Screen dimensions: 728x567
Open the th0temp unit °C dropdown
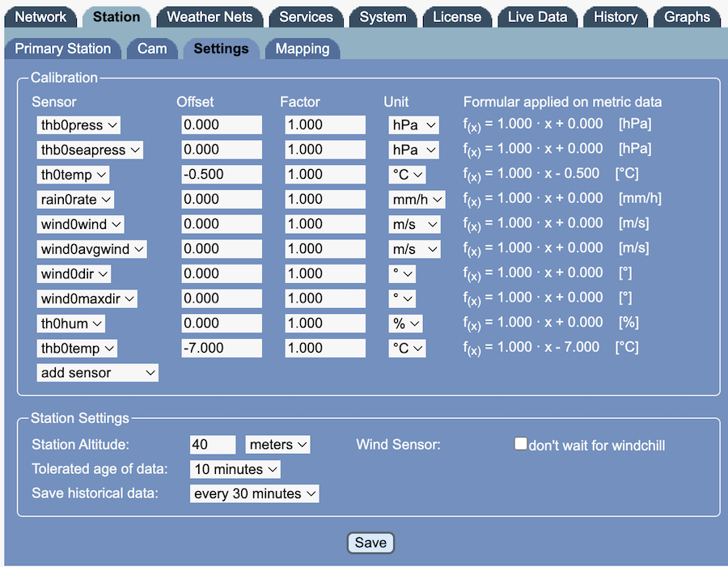407,174
